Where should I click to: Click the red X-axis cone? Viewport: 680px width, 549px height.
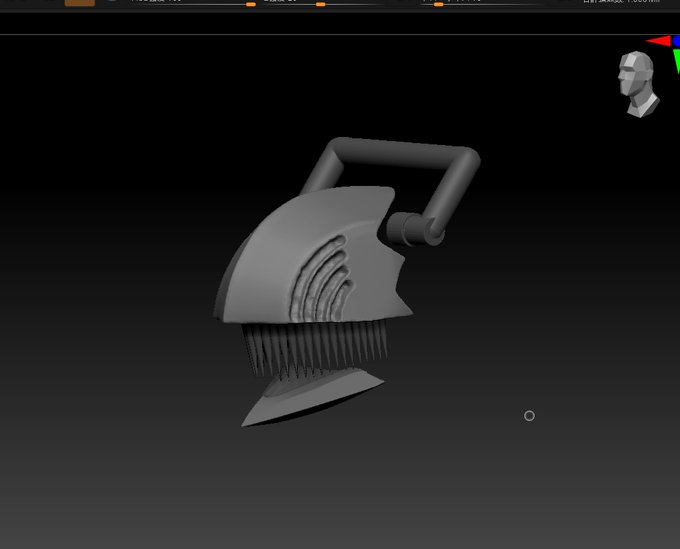(x=658, y=41)
